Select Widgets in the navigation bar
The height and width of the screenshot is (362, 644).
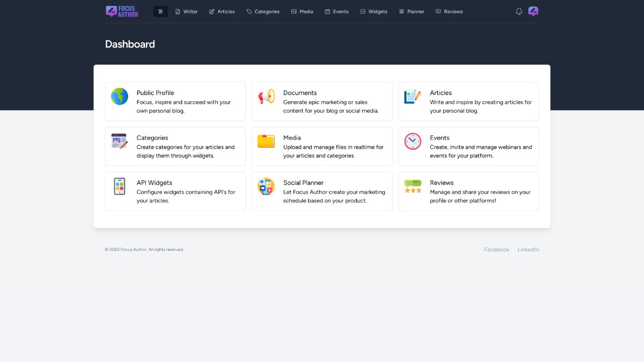374,12
